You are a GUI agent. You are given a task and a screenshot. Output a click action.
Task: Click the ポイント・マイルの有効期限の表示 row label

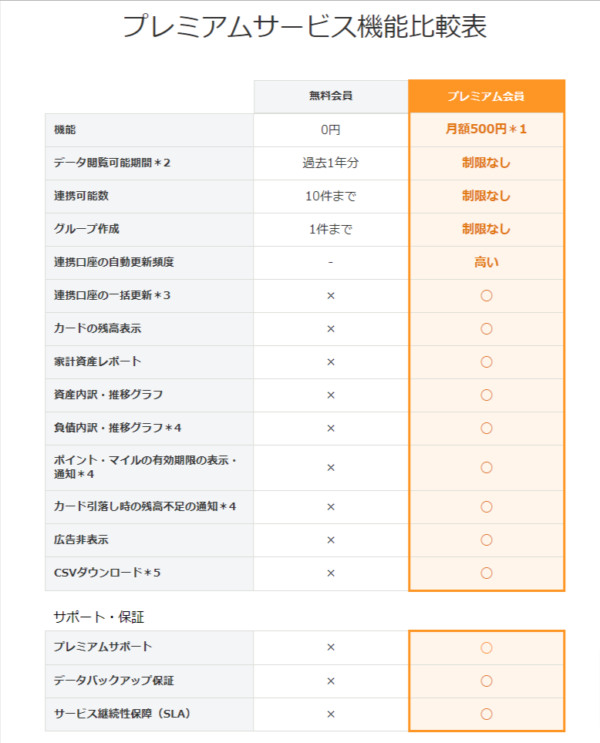coord(145,467)
